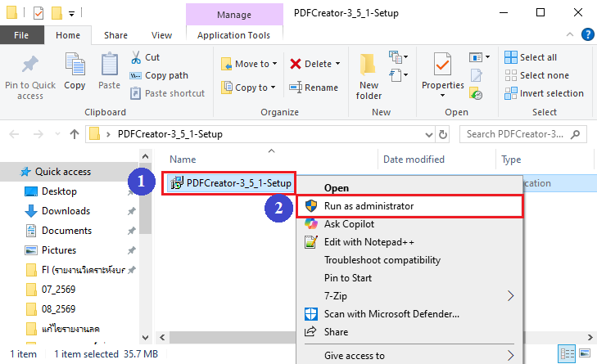Choose Edit with Notepad++
This screenshot has height=364, width=597.
click(409, 242)
